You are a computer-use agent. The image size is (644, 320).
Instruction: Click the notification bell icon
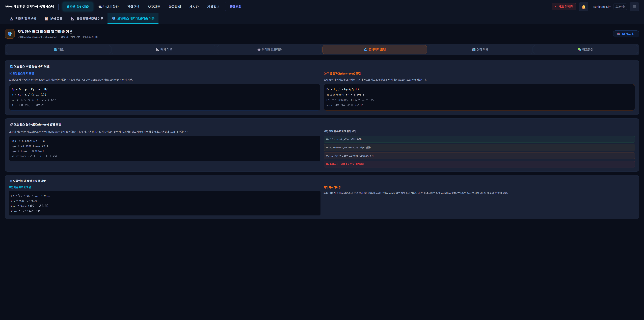click(583, 7)
